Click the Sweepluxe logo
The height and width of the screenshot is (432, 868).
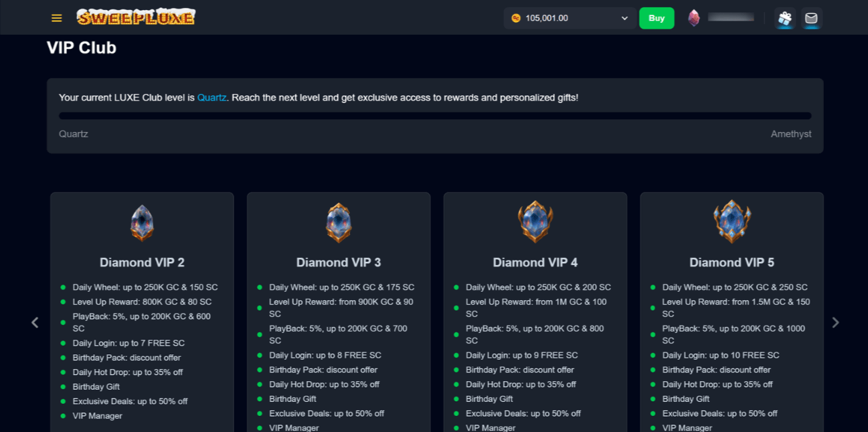click(x=136, y=17)
